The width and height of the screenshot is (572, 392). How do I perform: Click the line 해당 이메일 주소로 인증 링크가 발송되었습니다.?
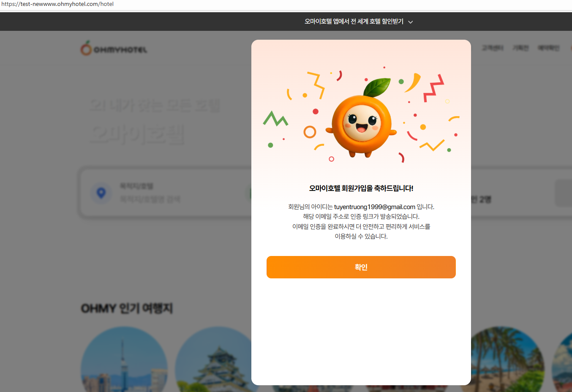pyautogui.click(x=361, y=217)
